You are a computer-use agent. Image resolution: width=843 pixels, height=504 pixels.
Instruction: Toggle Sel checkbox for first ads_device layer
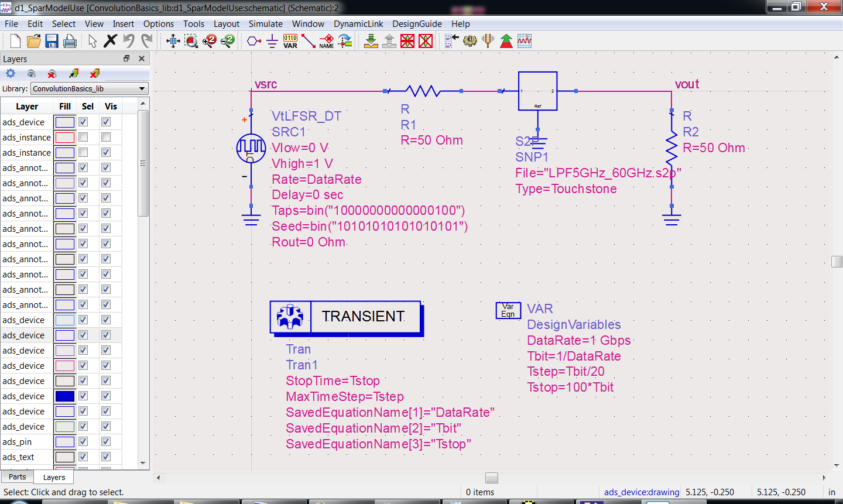(x=83, y=122)
